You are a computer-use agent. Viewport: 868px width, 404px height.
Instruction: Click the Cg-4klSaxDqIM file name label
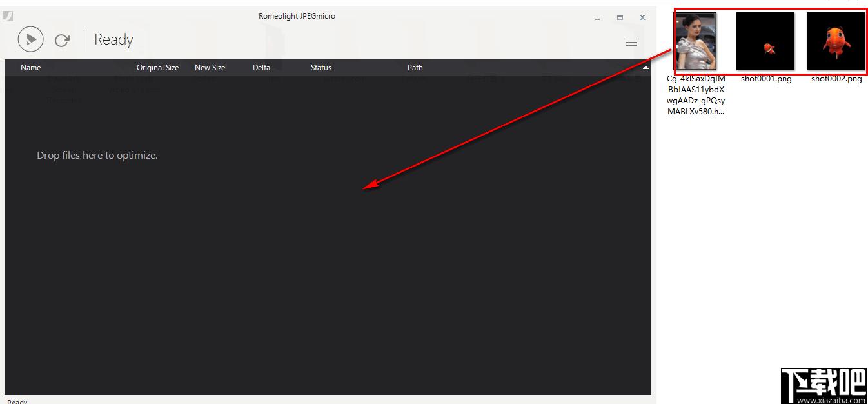(696, 95)
